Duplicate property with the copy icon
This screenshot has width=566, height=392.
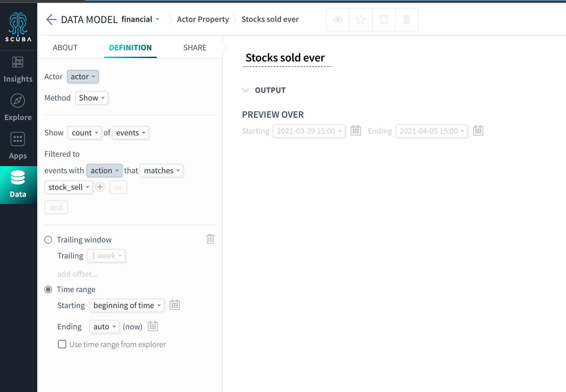[x=384, y=20]
